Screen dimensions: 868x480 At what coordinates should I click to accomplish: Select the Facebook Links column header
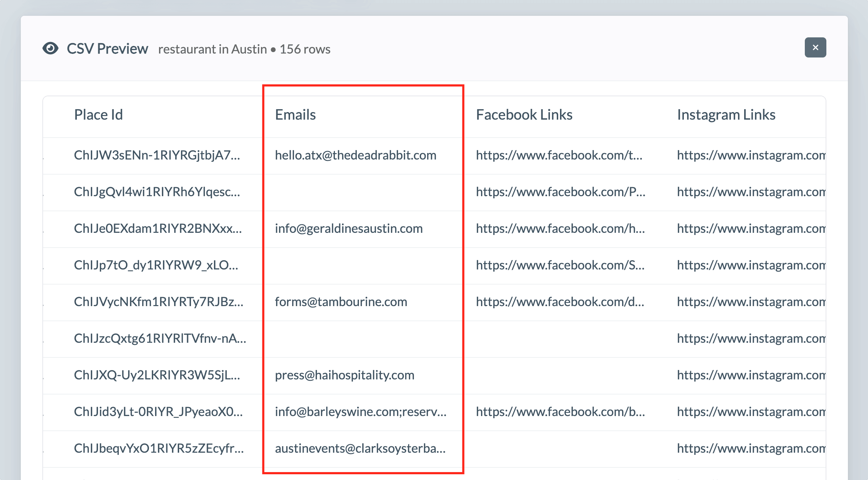(524, 115)
